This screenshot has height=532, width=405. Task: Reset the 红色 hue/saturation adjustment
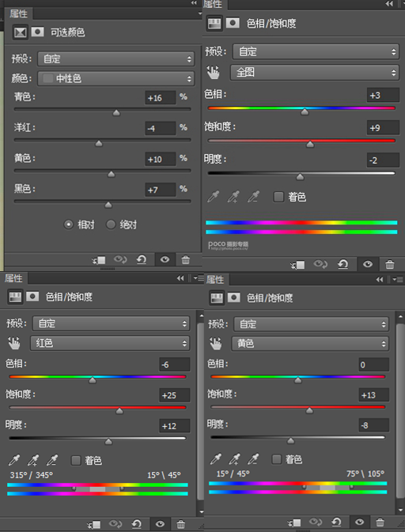point(137,524)
